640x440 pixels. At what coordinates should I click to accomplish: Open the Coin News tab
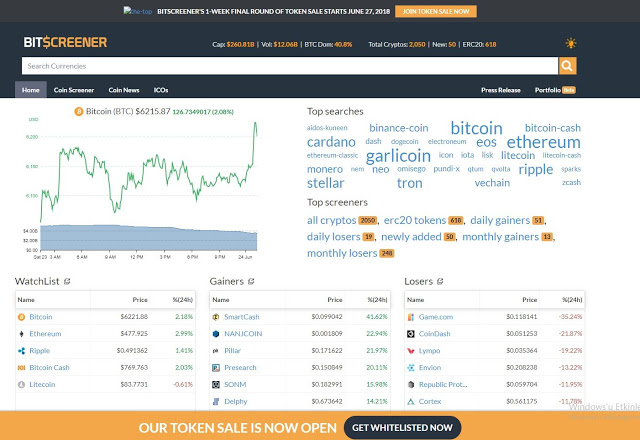[124, 90]
